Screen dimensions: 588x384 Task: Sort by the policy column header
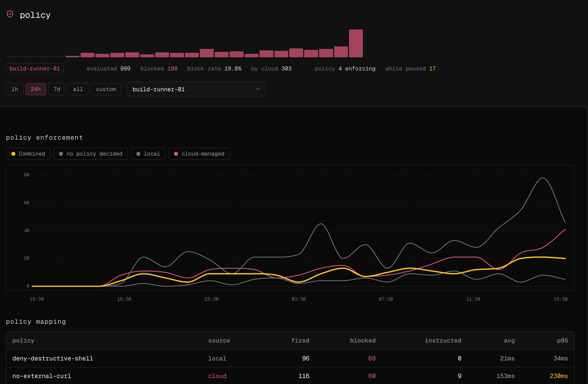(23, 341)
